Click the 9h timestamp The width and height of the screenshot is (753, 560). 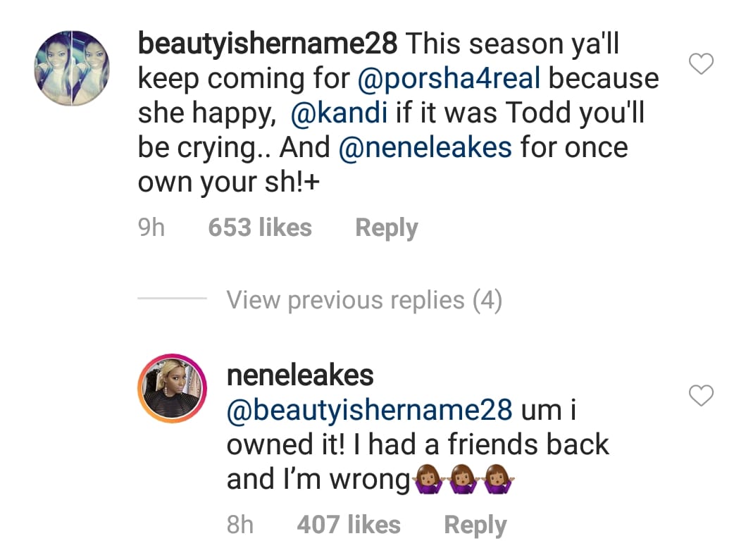pos(151,228)
